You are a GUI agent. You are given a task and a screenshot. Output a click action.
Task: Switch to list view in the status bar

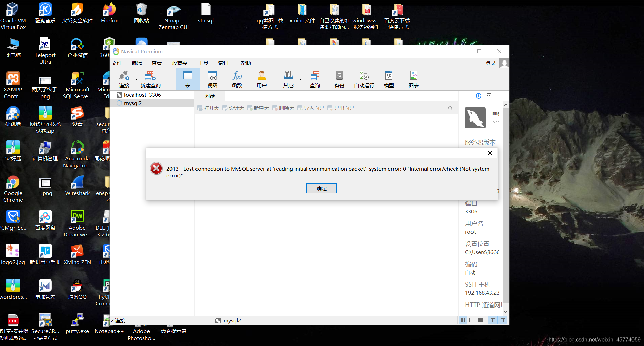tap(471, 320)
